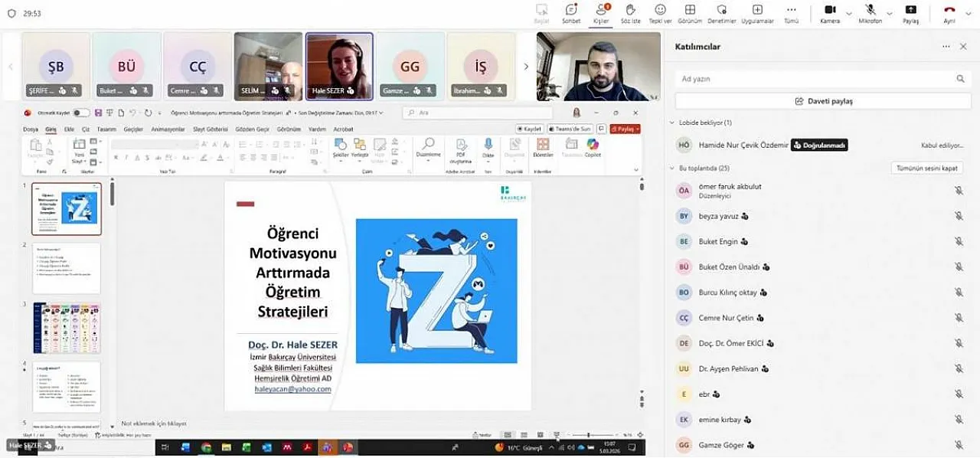Viewport: 980px width, 458px height.
Task: Open the Ekle ribbon tab
Action: 69,129
